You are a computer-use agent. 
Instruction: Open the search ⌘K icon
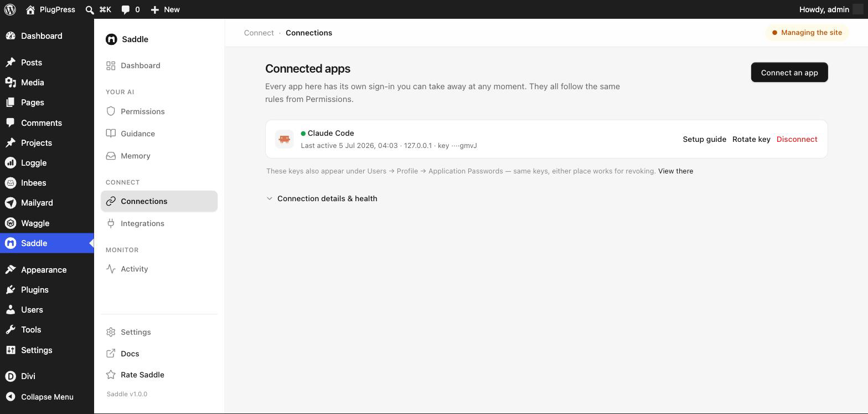[x=90, y=9]
